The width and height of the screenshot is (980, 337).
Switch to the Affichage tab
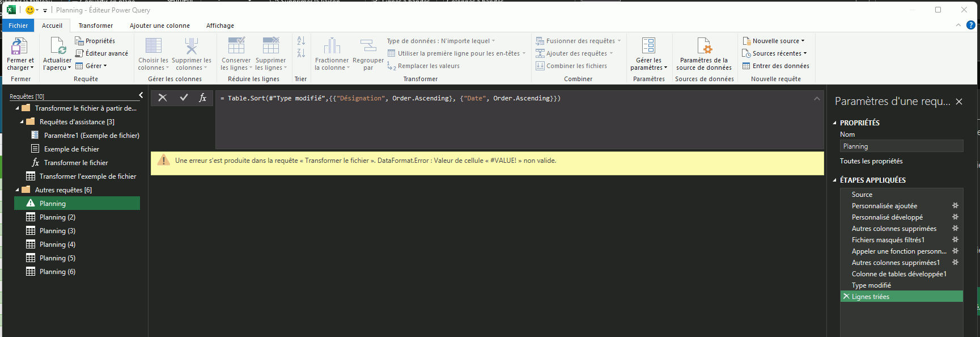click(x=220, y=26)
